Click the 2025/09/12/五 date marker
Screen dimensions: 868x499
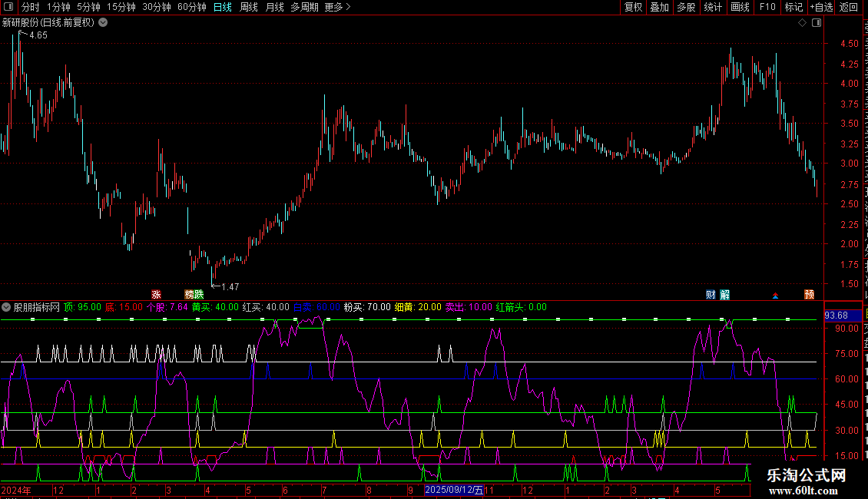tap(454, 490)
